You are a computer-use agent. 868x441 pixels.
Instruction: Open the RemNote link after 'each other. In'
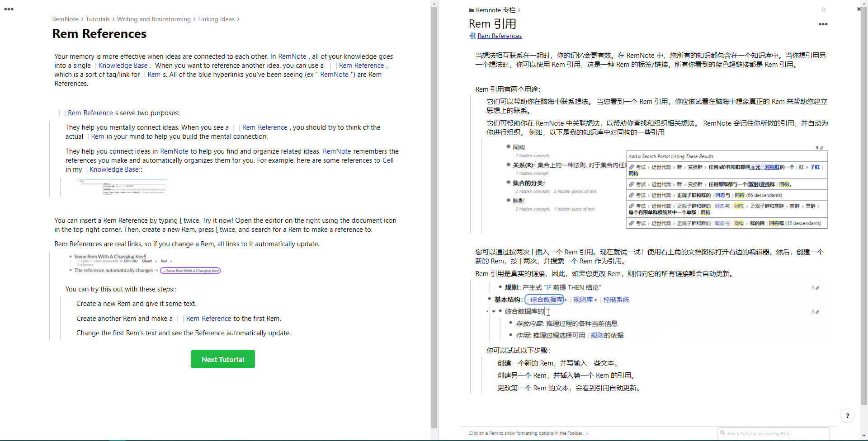click(292, 56)
